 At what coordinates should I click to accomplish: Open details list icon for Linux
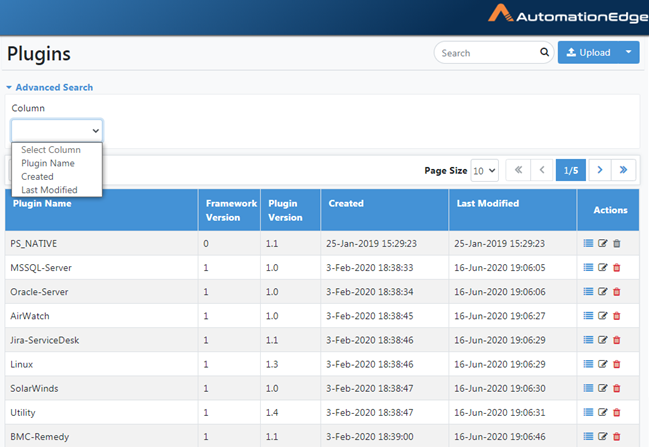pos(588,364)
